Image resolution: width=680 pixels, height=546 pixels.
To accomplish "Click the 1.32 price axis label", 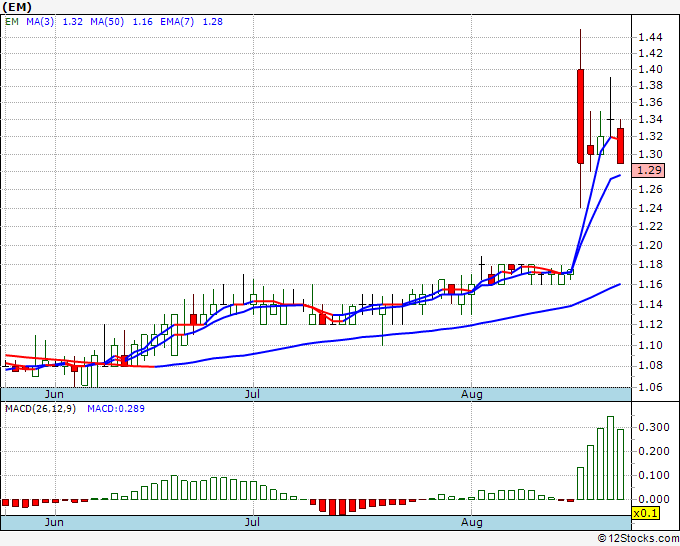I will pos(651,137).
